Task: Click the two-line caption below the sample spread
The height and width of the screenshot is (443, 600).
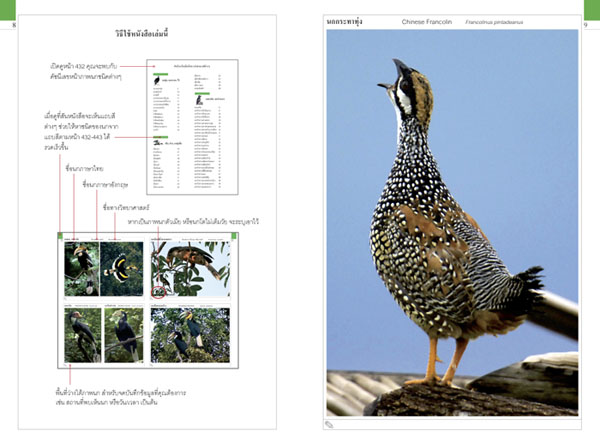Action: click(x=121, y=397)
